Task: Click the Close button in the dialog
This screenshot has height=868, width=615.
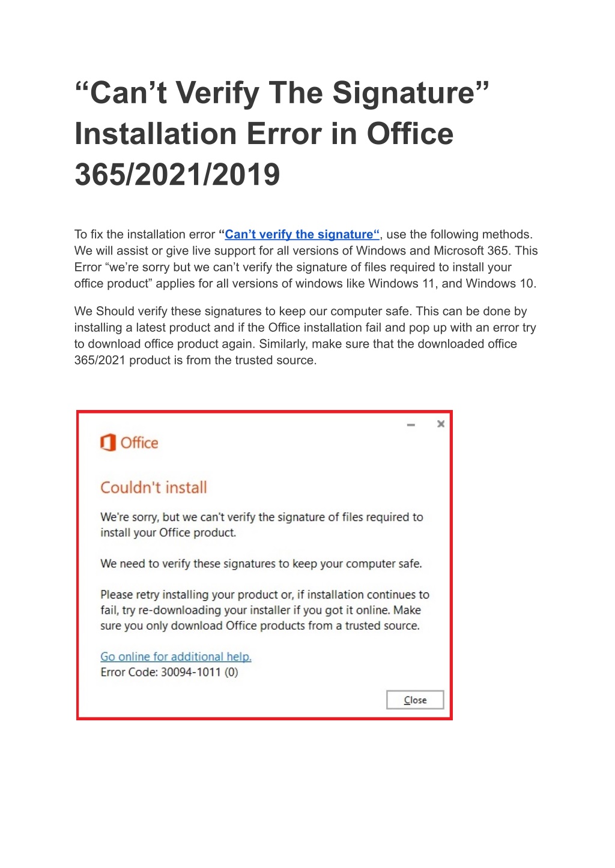Action: click(415, 700)
